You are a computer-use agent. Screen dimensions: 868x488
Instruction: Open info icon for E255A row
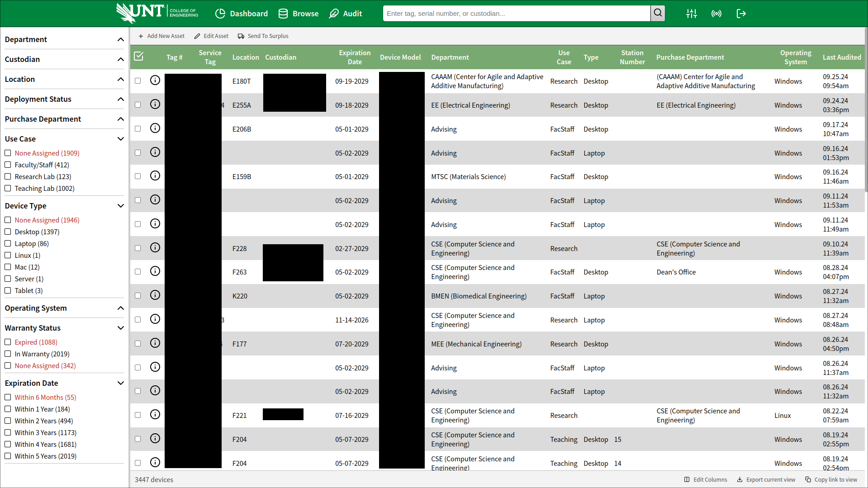[155, 104]
